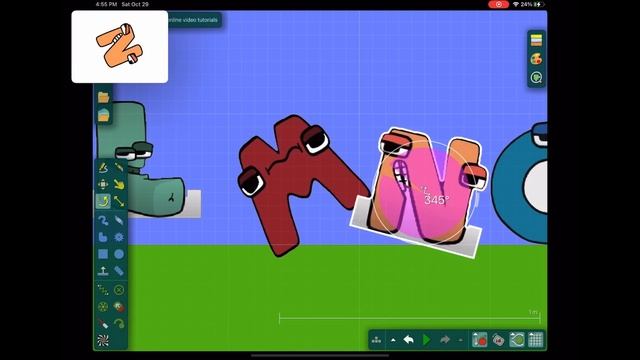Select the Brush tool

pos(119,167)
